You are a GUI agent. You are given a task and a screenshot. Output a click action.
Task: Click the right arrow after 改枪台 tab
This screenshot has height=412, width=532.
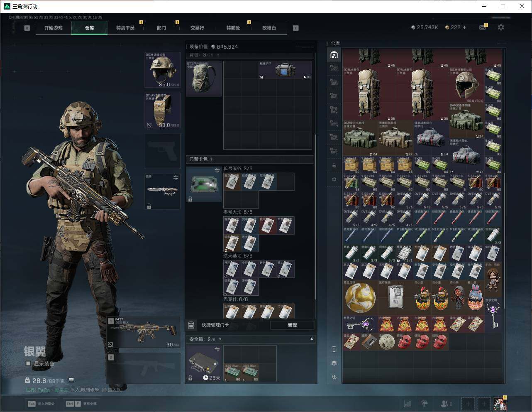pyautogui.click(x=296, y=28)
